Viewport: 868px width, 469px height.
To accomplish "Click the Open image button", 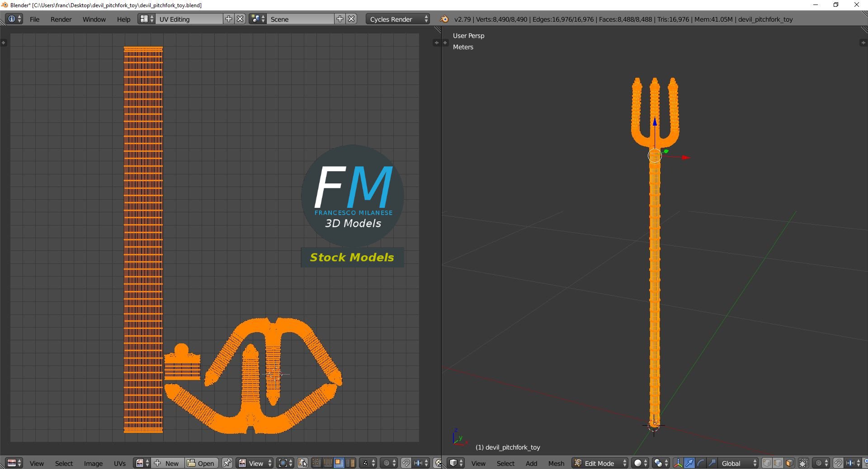I will tap(201, 463).
